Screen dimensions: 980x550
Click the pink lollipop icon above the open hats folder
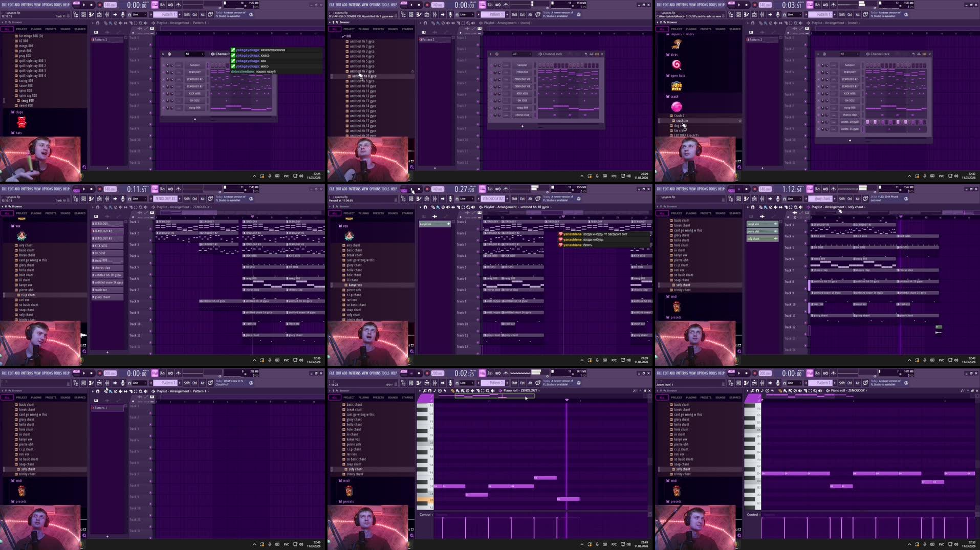(x=677, y=65)
